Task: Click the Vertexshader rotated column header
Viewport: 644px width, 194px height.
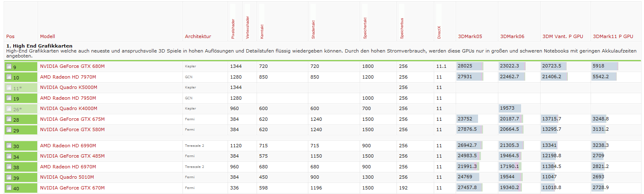Action: pos(247,28)
